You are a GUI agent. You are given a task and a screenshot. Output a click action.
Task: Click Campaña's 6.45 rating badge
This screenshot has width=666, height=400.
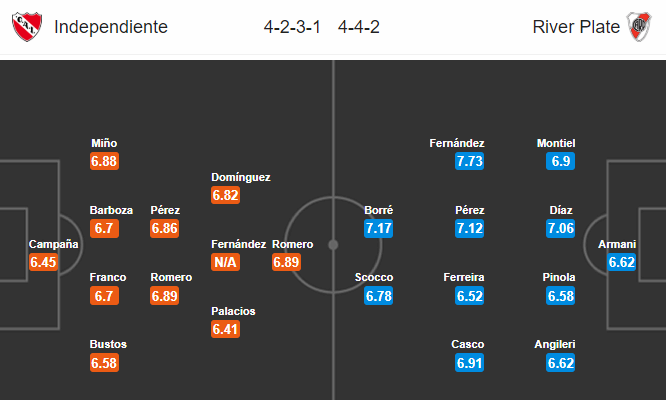coord(43,262)
